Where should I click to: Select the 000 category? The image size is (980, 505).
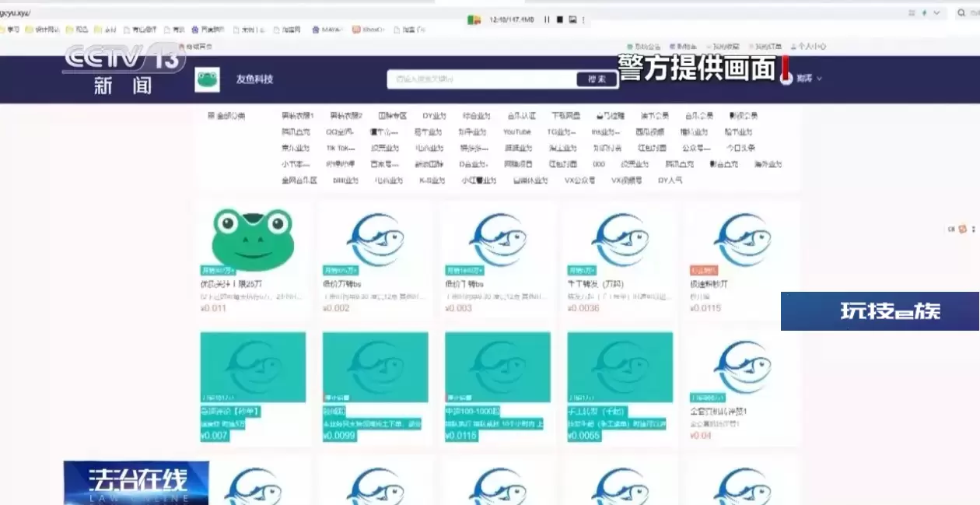(x=598, y=164)
